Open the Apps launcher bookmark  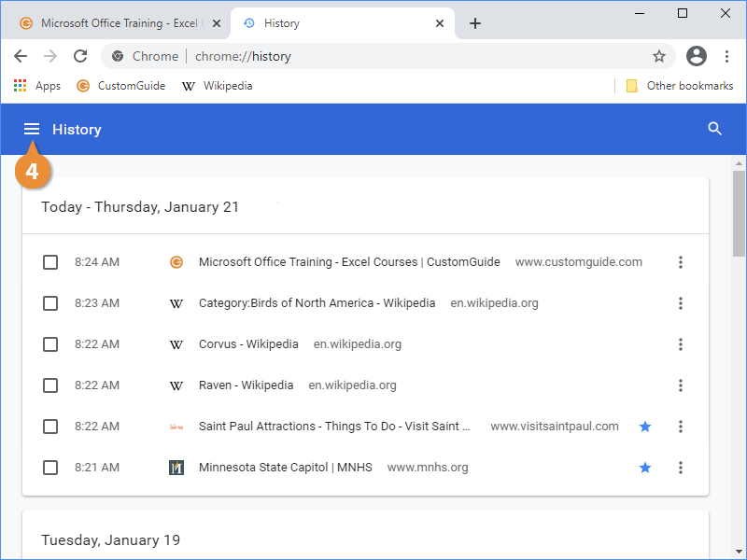(x=37, y=86)
